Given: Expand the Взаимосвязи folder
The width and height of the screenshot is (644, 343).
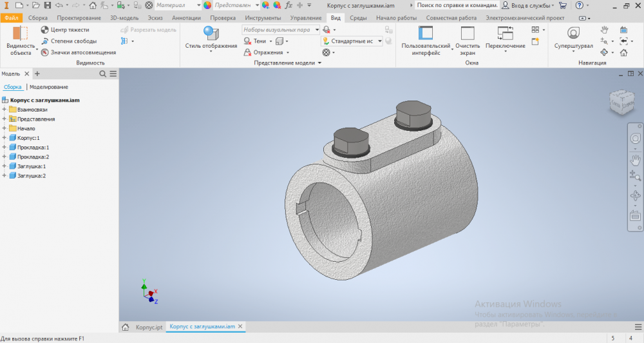Looking at the screenshot, I should tap(5, 110).
